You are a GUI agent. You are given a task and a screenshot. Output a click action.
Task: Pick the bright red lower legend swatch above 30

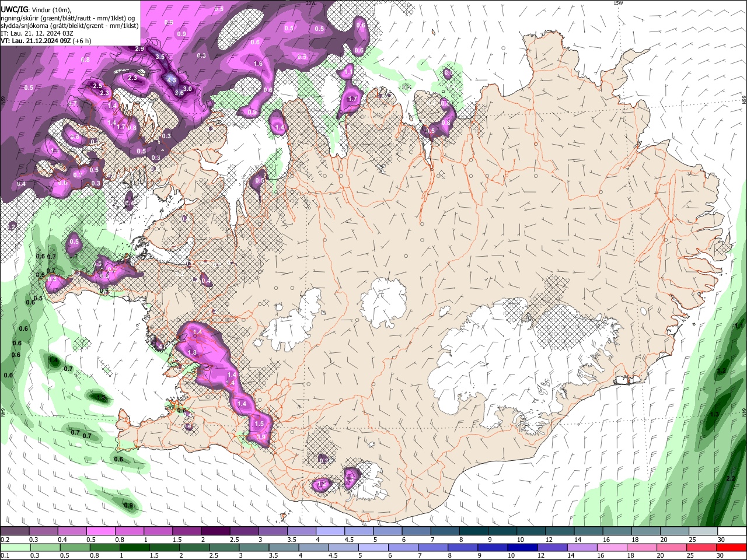[731, 548]
